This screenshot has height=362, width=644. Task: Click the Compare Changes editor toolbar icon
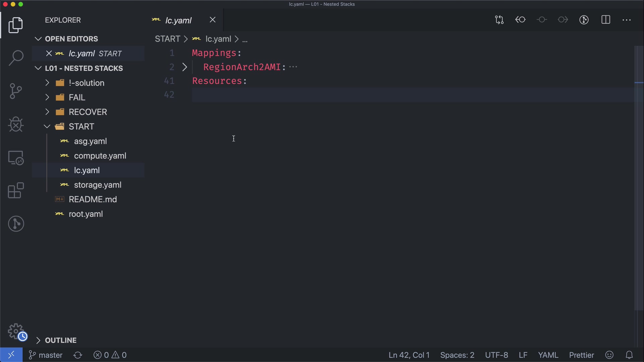coord(499,20)
